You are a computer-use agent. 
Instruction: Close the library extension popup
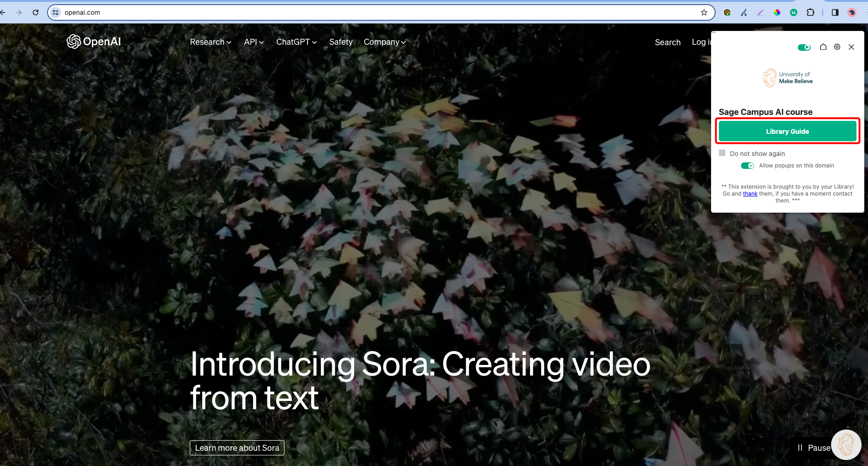click(x=851, y=47)
